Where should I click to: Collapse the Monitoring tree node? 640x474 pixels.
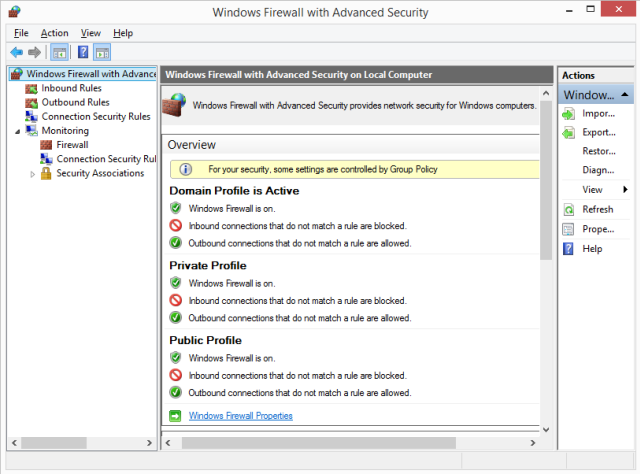point(18,131)
